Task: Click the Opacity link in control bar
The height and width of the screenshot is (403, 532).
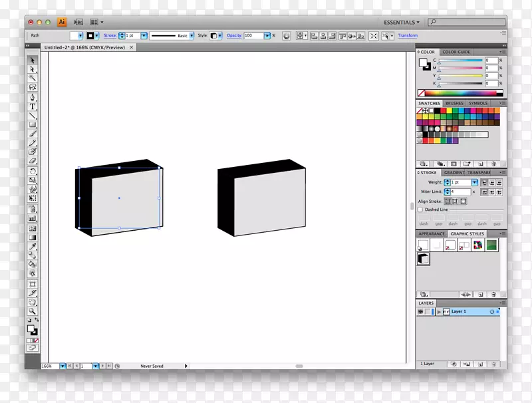Action: click(234, 35)
